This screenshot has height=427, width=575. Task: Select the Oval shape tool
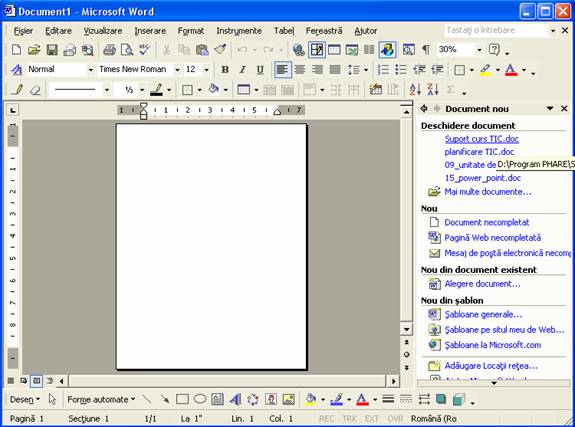[200, 399]
